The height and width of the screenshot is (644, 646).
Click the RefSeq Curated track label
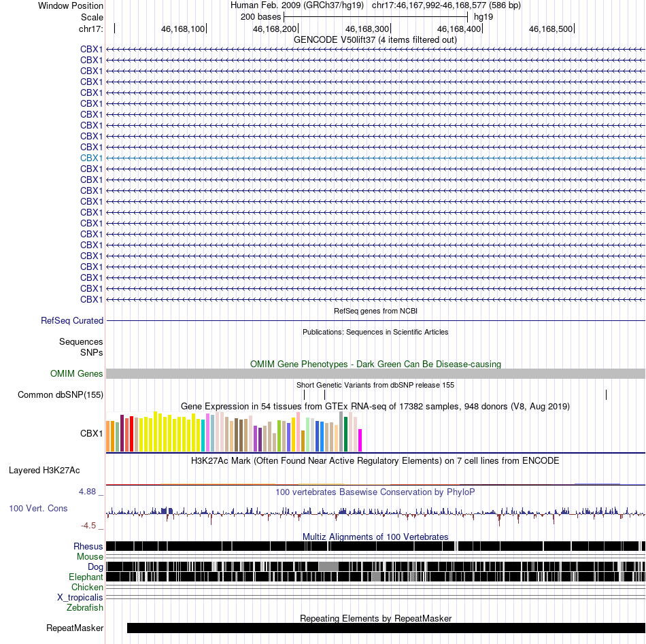tap(71, 320)
